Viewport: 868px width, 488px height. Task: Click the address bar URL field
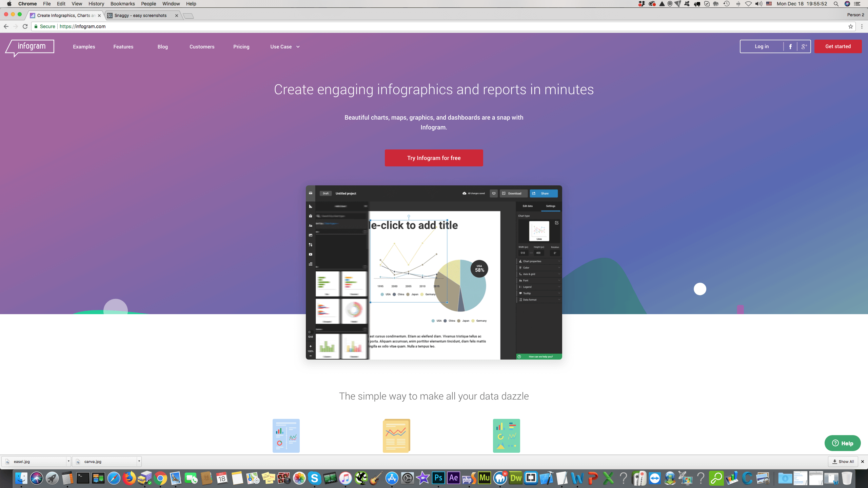pos(441,26)
